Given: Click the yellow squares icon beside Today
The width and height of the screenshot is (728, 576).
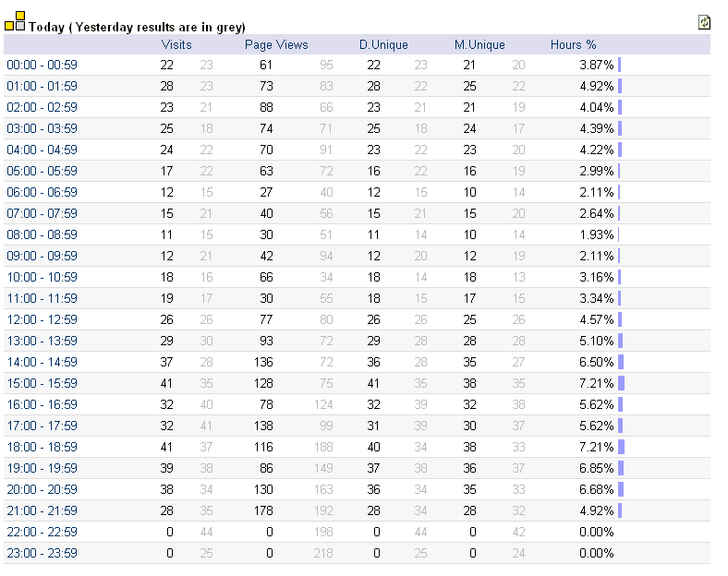Looking at the screenshot, I should pyautogui.click(x=15, y=21).
